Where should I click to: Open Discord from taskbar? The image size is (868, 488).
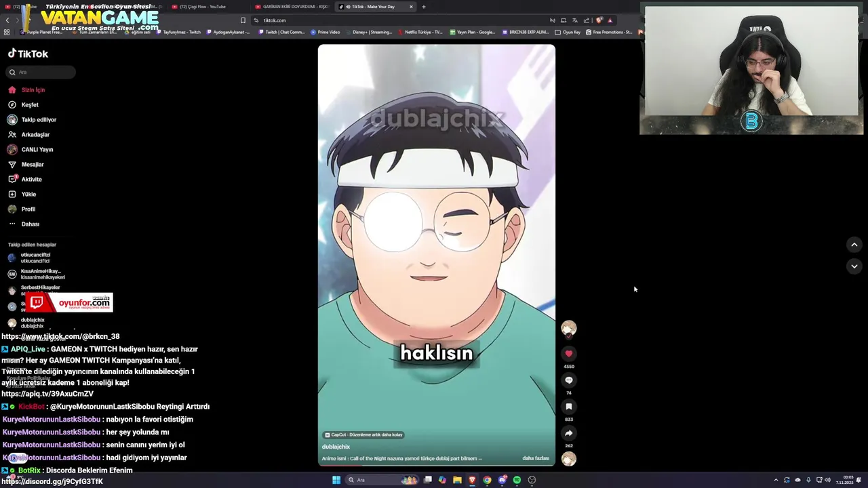coord(502,480)
